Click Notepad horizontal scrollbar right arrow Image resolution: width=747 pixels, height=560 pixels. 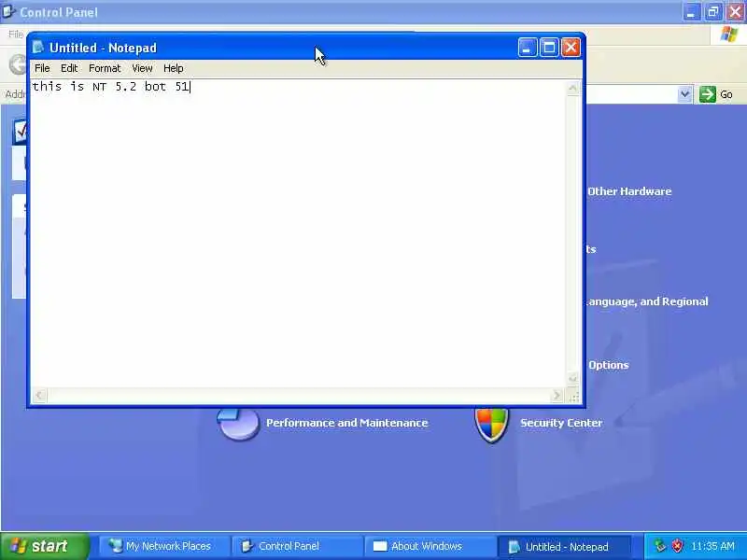[557, 395]
